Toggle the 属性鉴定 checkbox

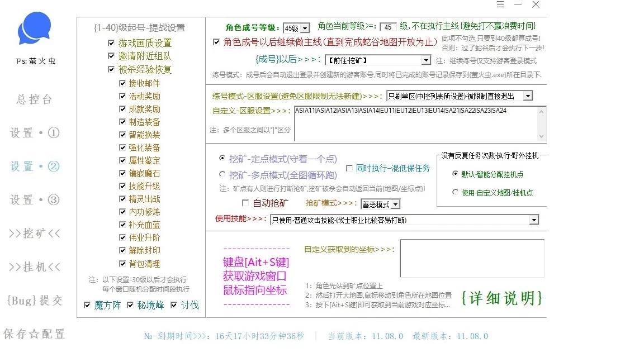tap(122, 160)
